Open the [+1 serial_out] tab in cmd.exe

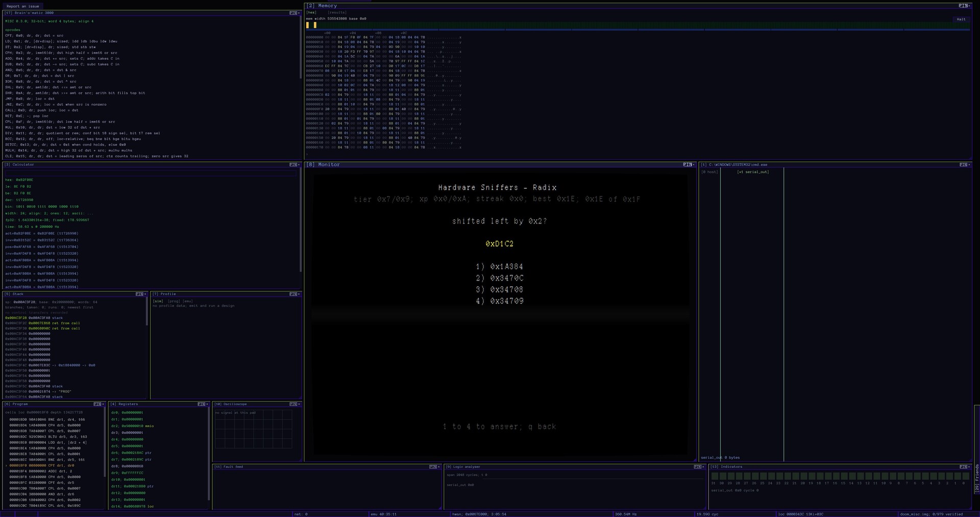click(753, 172)
